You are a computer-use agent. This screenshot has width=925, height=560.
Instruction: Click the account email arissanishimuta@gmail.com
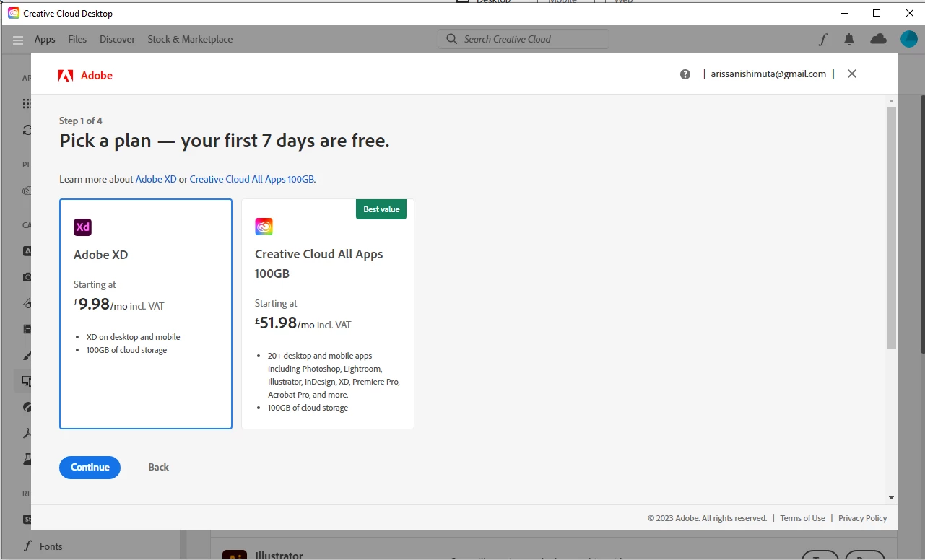click(768, 74)
